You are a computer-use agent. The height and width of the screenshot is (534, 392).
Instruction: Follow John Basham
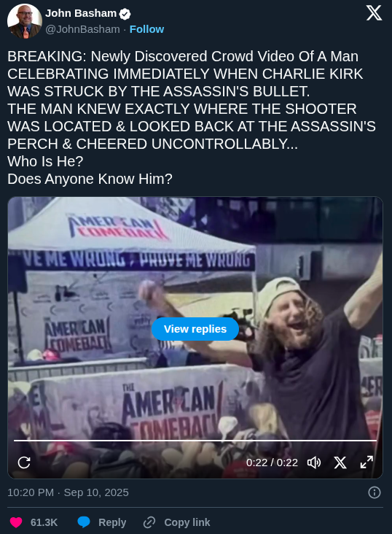click(x=146, y=29)
